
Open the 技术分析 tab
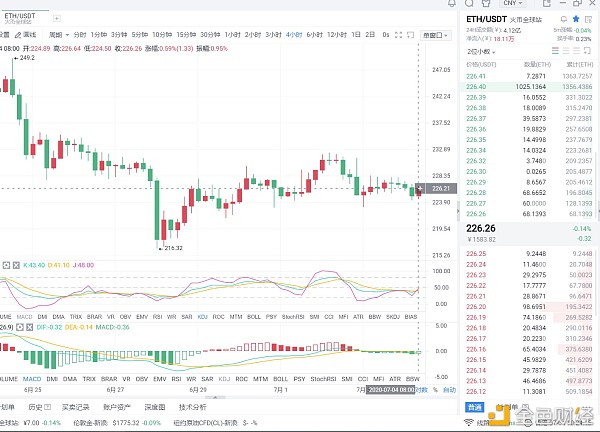point(192,407)
